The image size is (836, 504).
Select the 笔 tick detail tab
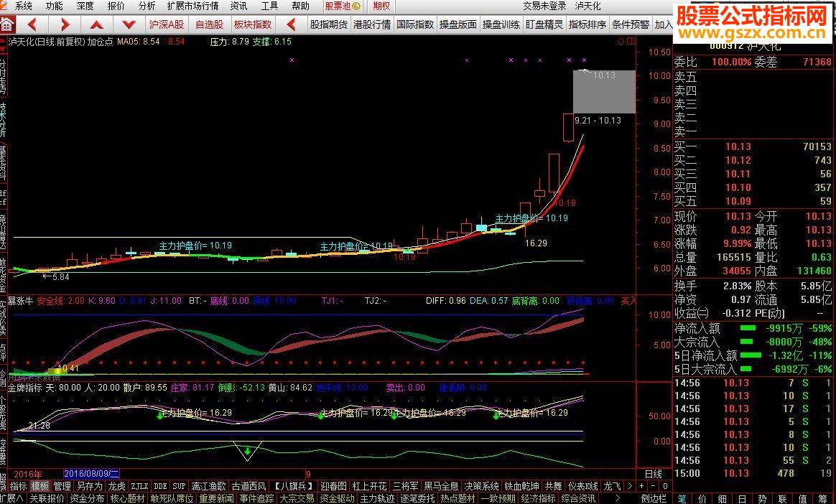pos(682,499)
